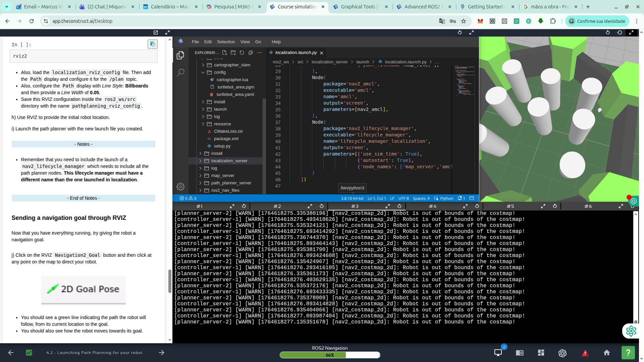Toggle the green unit completion checkbox
This screenshot has width=644, height=362.
tap(29, 353)
